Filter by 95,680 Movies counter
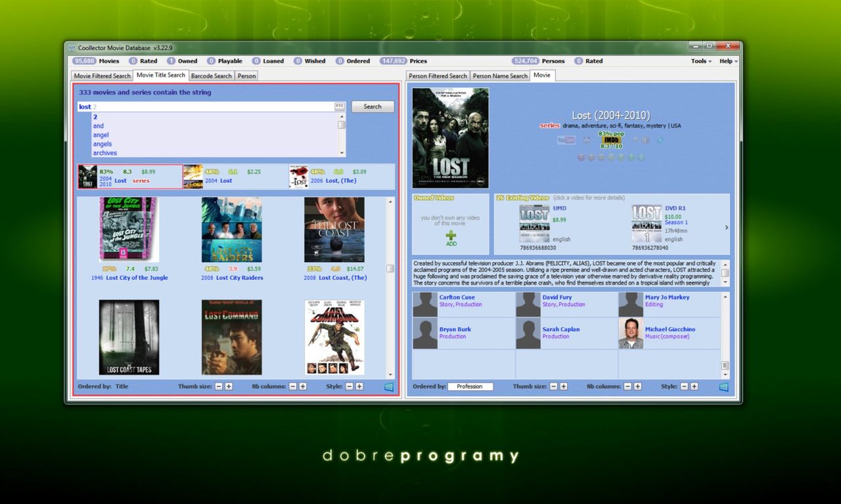841x504 pixels. tap(95, 61)
